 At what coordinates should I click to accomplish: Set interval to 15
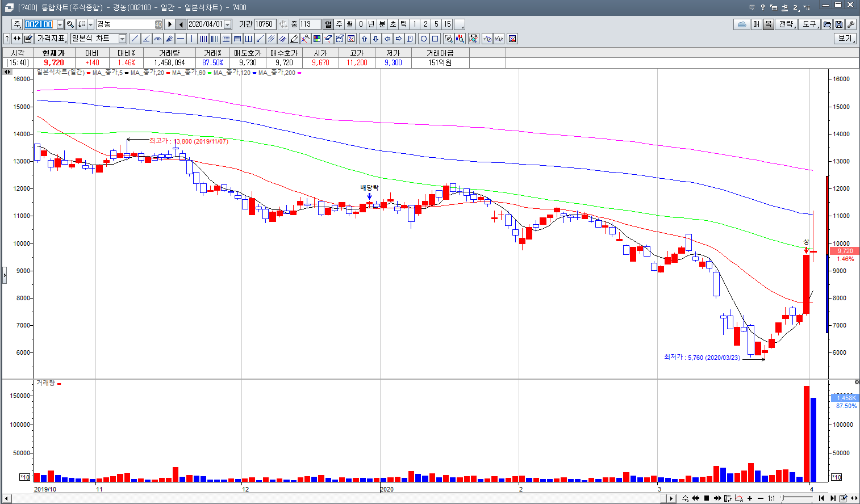[448, 24]
